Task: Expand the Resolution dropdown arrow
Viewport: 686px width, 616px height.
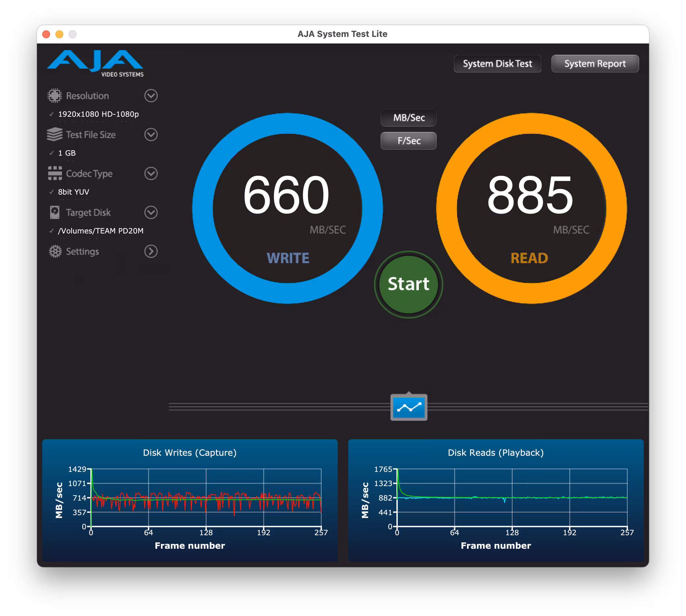Action: [x=151, y=96]
